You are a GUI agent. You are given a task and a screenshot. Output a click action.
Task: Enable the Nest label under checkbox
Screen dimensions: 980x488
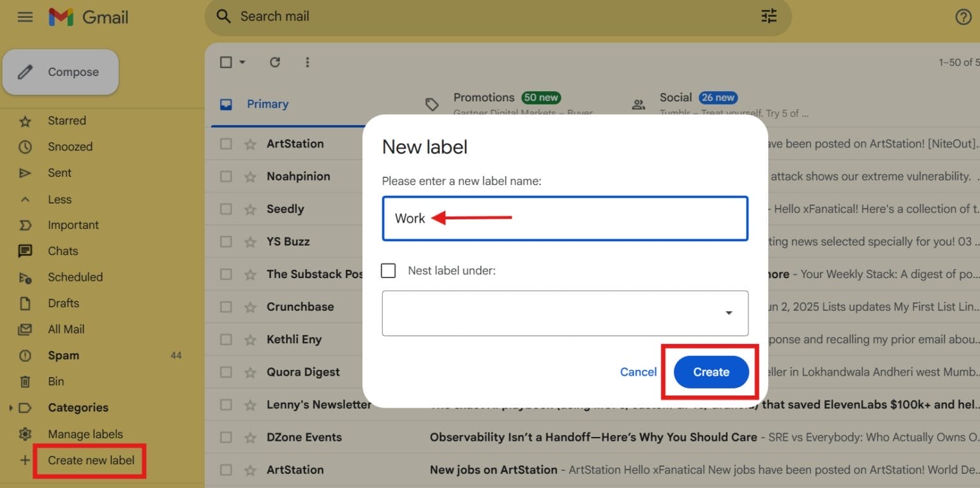coord(388,270)
